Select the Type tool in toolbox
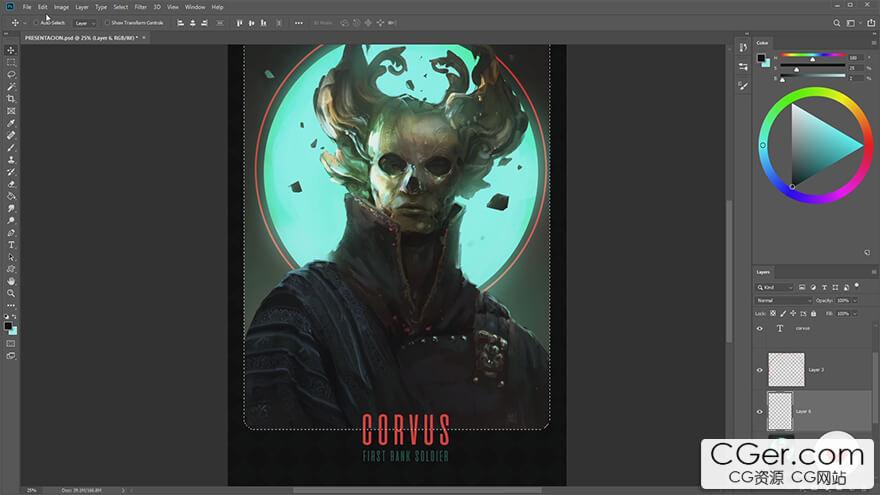880x495 pixels. (11, 245)
